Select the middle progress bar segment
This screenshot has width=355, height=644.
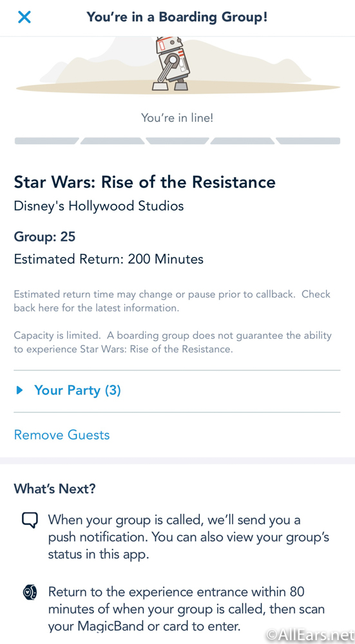178,141
